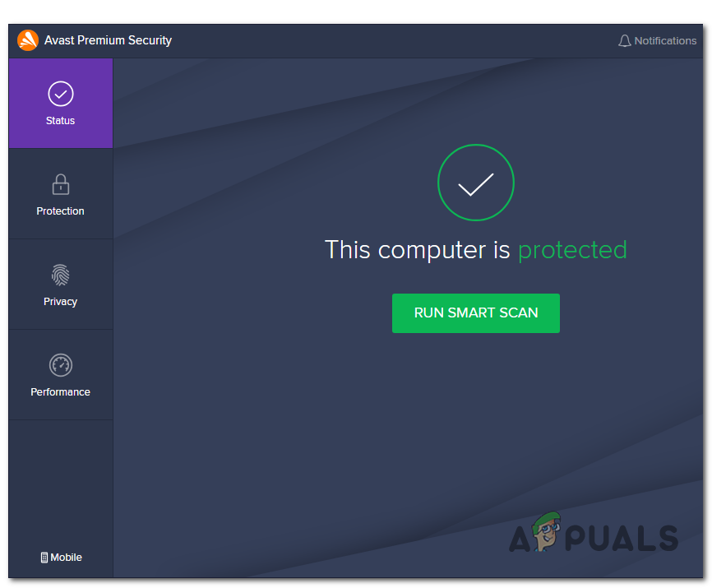
Task: Click the green word protected
Action: 572,250
